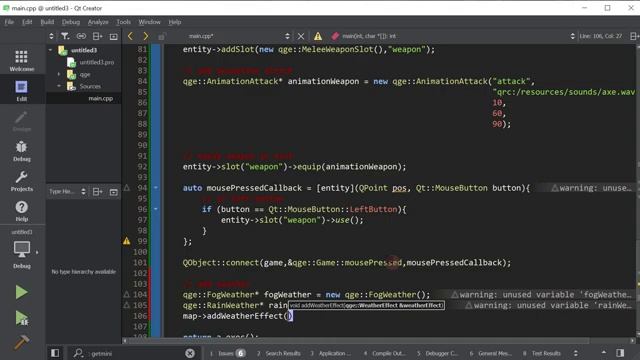Open the Debug mode in sidebar
The image size is (640, 360).
(22, 151)
